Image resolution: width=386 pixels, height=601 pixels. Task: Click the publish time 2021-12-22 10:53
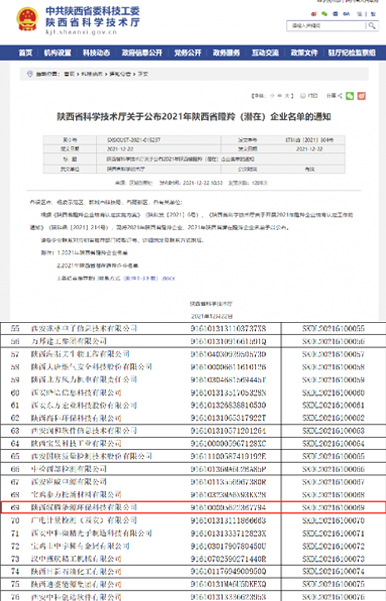coord(203,183)
